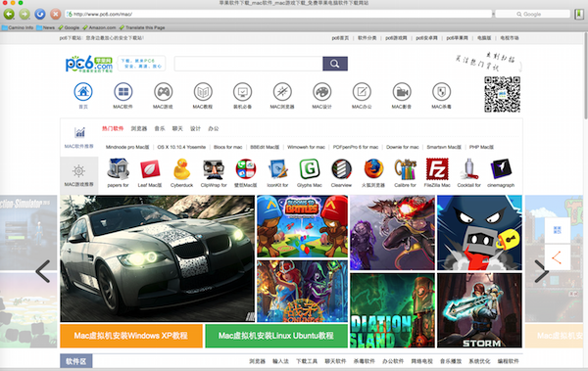Open the Firefox 火狐浏览器 icon
Image resolution: width=588 pixels, height=371 pixels.
click(x=373, y=169)
